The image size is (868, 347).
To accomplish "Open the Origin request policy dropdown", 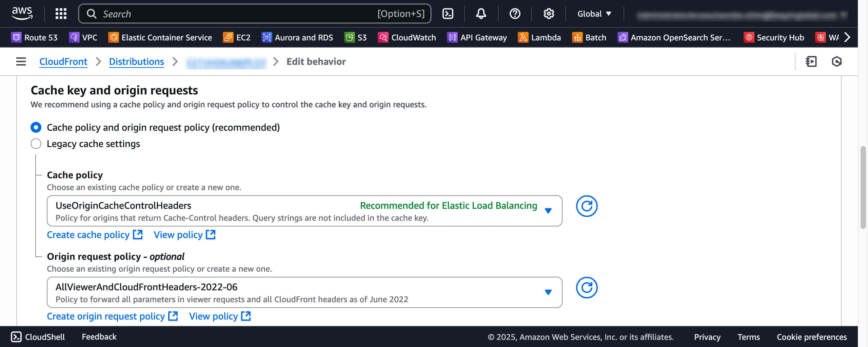I will click(x=304, y=292).
